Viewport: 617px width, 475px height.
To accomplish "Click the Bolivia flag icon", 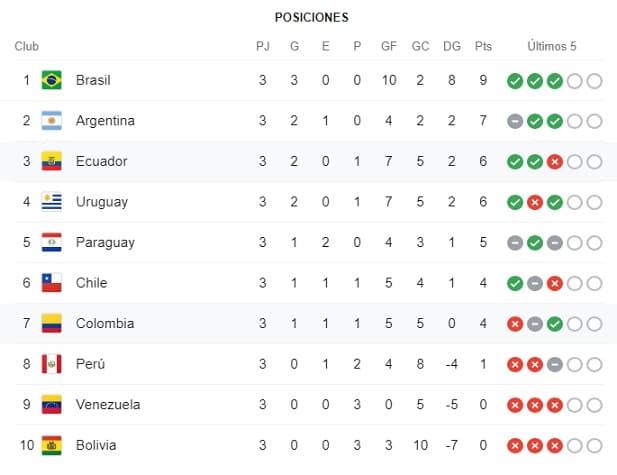I will (51, 445).
